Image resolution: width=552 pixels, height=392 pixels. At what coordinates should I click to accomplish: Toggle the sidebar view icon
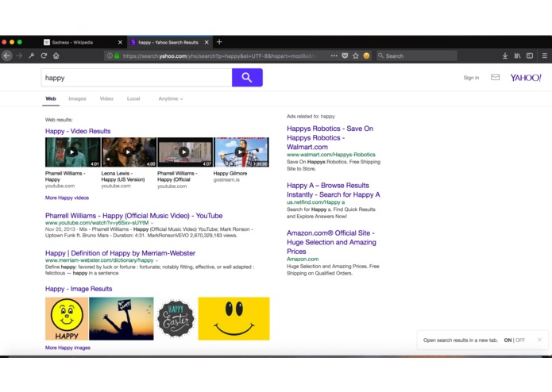click(530, 56)
